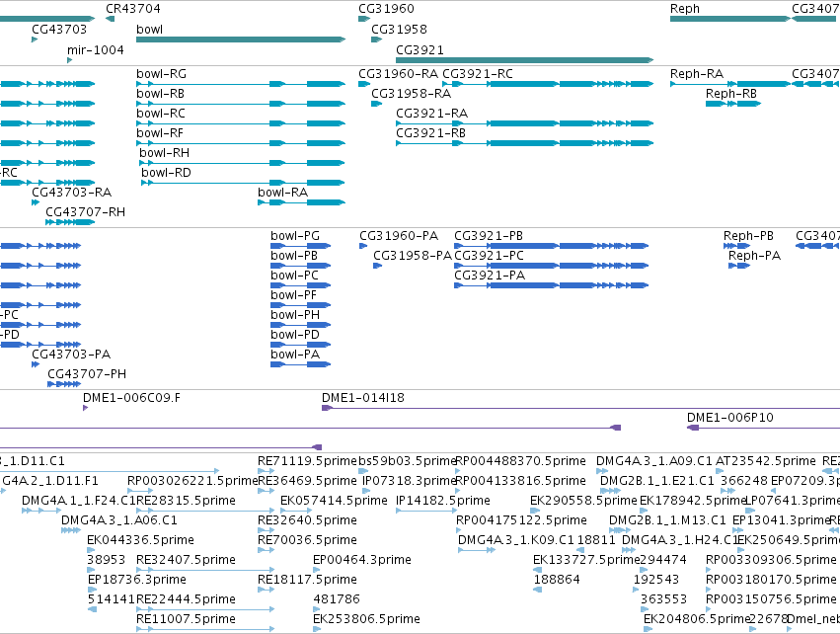The width and height of the screenshot is (840, 634).
Task: Click the 481786 feature label
Action: (337, 599)
